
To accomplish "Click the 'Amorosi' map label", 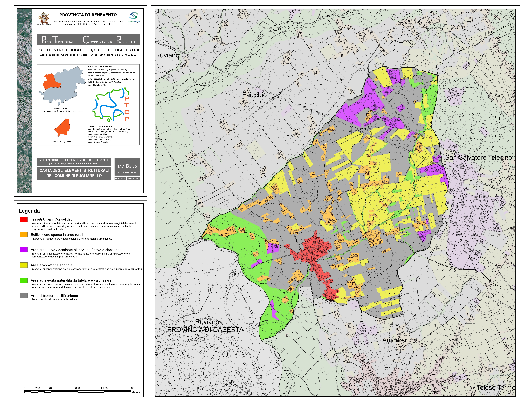I will coord(394,340).
